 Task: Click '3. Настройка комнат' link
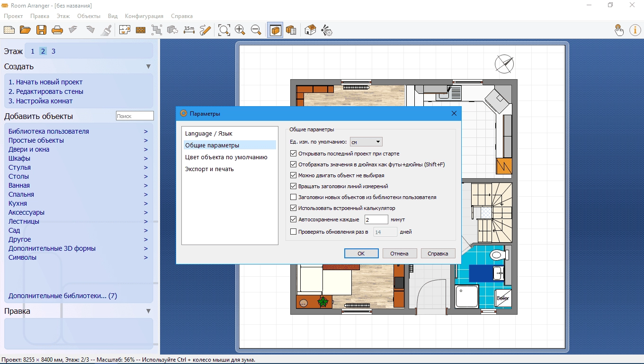pyautogui.click(x=41, y=101)
